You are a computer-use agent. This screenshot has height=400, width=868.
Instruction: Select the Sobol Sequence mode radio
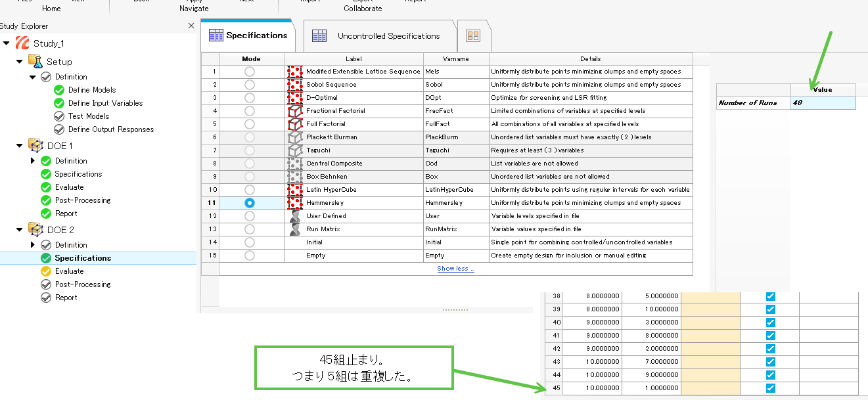pos(250,85)
